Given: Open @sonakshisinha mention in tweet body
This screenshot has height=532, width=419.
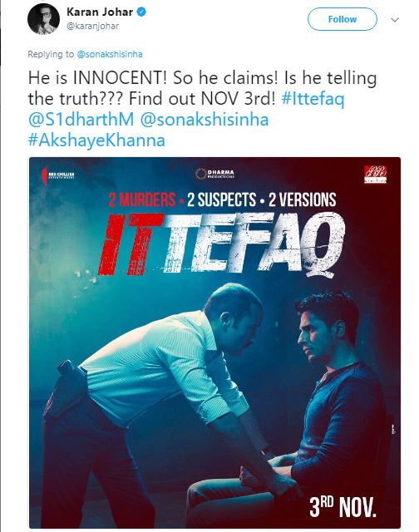Looking at the screenshot, I should click(x=205, y=120).
